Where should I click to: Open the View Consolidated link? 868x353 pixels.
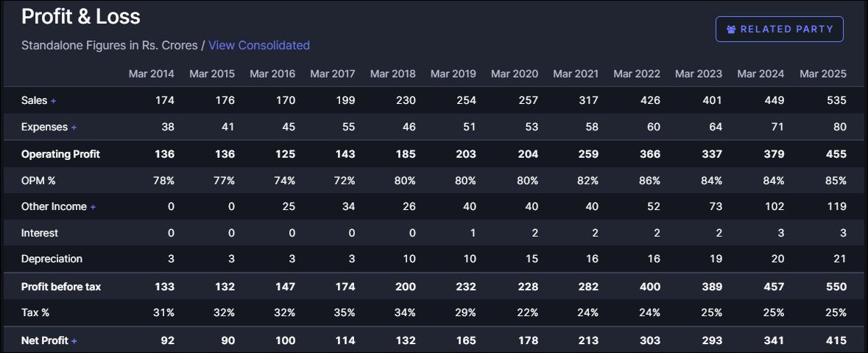pos(259,46)
